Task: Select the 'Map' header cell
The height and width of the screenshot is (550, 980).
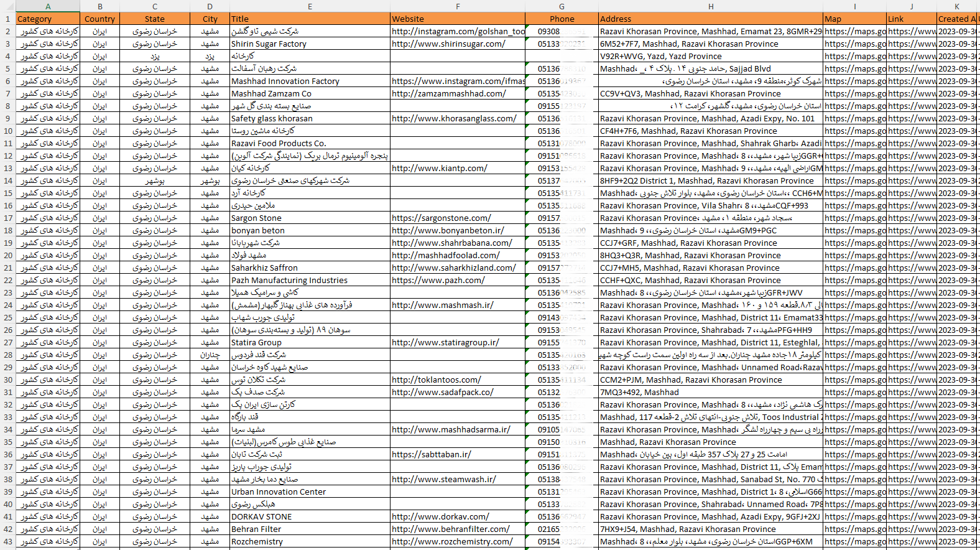Action: click(x=854, y=19)
